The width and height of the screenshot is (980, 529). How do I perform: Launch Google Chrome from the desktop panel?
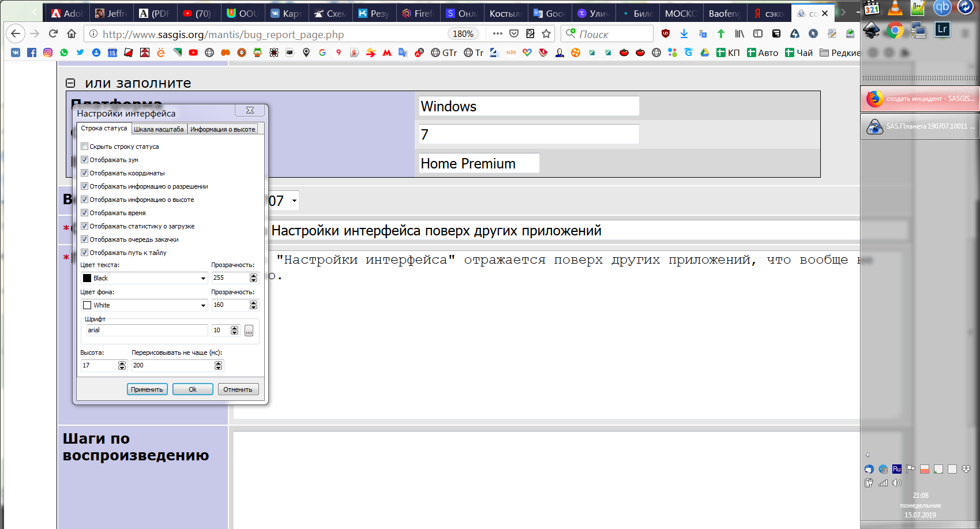tap(895, 30)
